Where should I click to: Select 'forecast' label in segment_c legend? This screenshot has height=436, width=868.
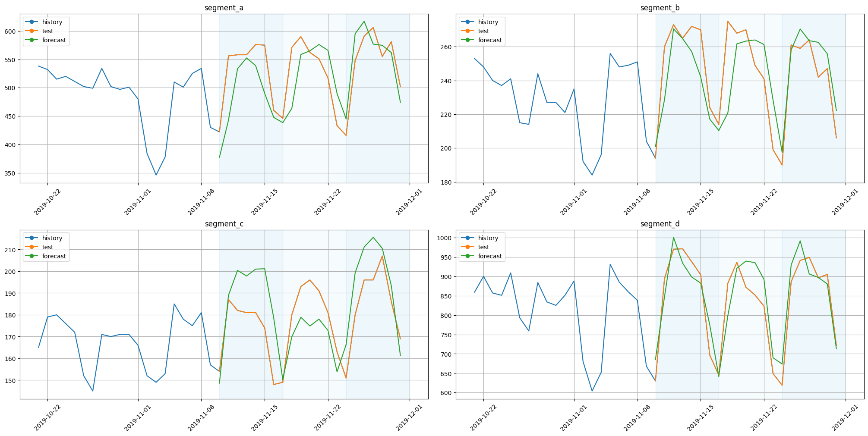(x=54, y=256)
